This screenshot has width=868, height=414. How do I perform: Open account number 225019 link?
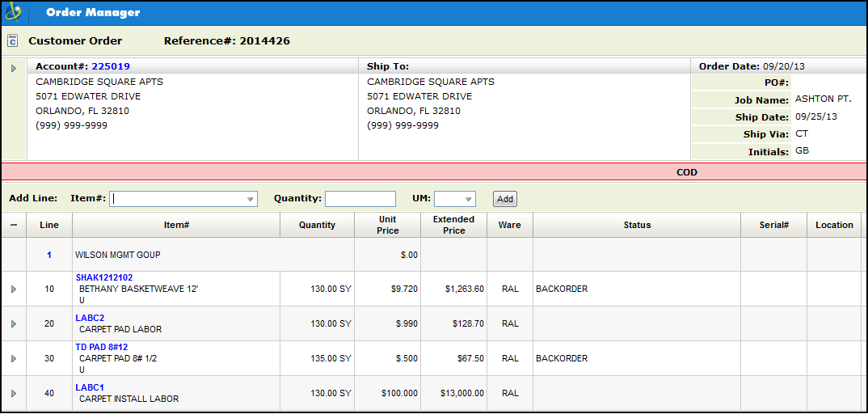(x=111, y=66)
